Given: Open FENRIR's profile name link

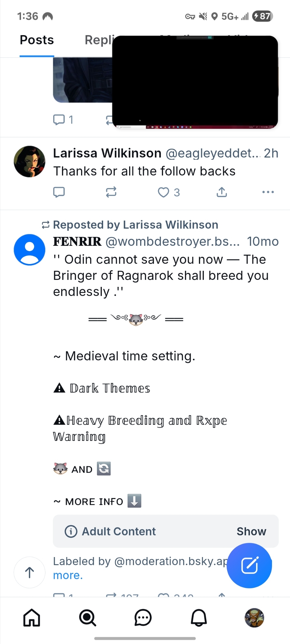Looking at the screenshot, I should coord(77,241).
